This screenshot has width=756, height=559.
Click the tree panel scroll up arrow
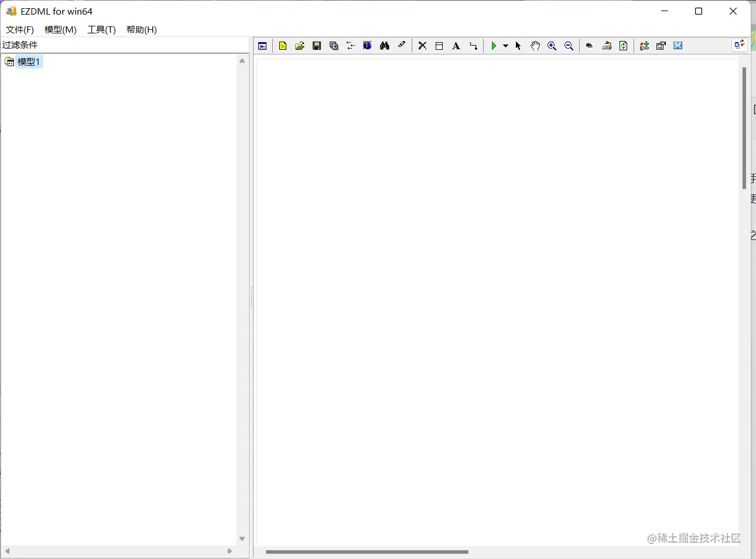point(242,61)
